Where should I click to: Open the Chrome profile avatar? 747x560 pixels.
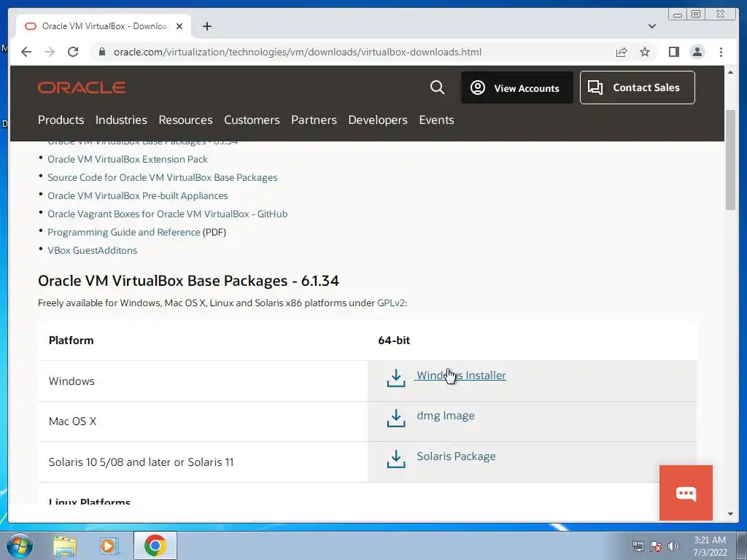pos(697,52)
